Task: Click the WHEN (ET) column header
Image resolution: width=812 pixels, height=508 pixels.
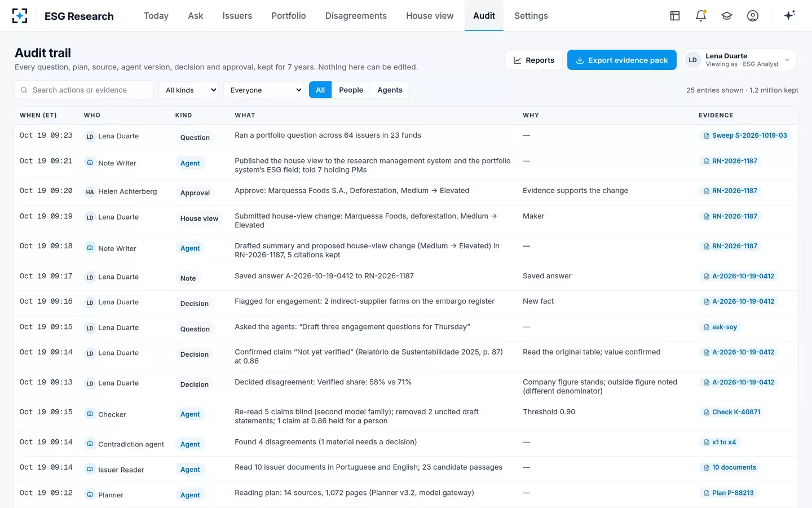Action: click(x=38, y=115)
